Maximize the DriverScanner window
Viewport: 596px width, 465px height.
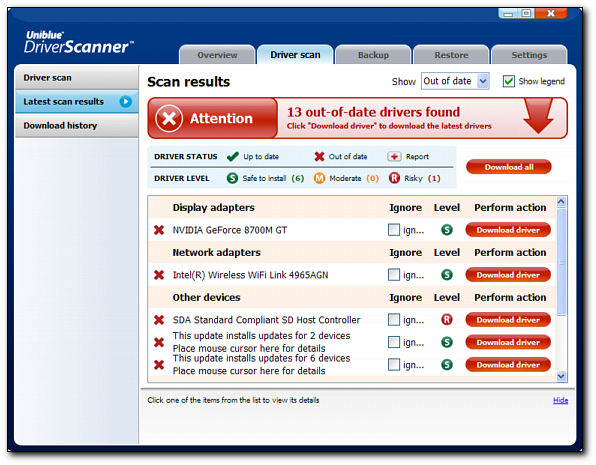click(526, 14)
